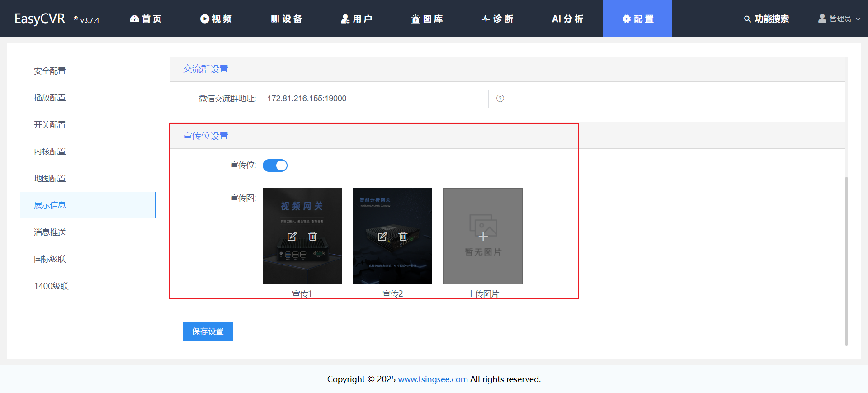Image resolution: width=868 pixels, height=393 pixels.
Task: Delete the 宣传1 promo image
Action: 312,236
